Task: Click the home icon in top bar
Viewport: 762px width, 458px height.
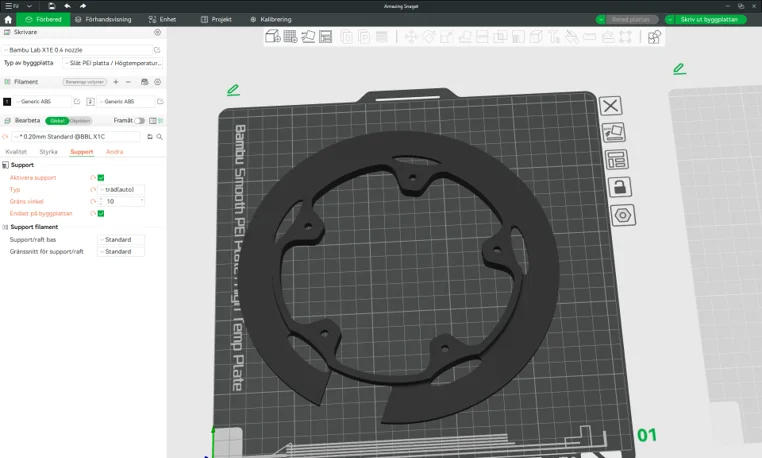Action: click(x=8, y=19)
